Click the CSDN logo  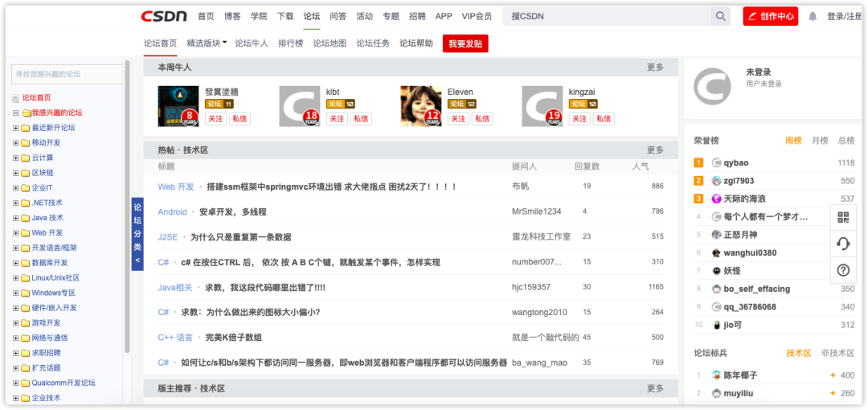pyautogui.click(x=164, y=16)
